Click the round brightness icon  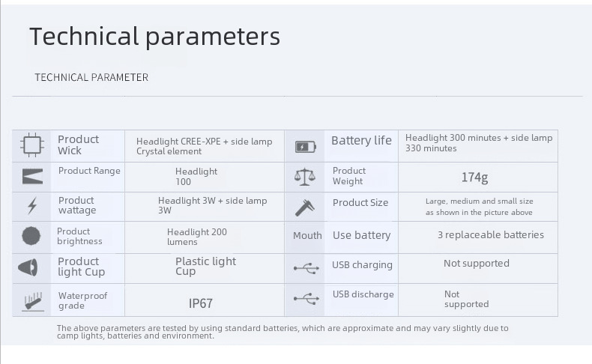point(31,236)
